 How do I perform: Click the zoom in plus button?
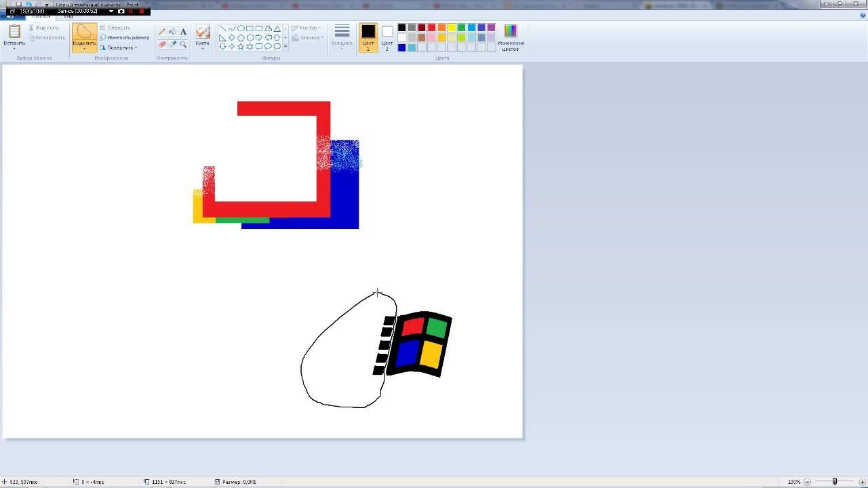862,482
